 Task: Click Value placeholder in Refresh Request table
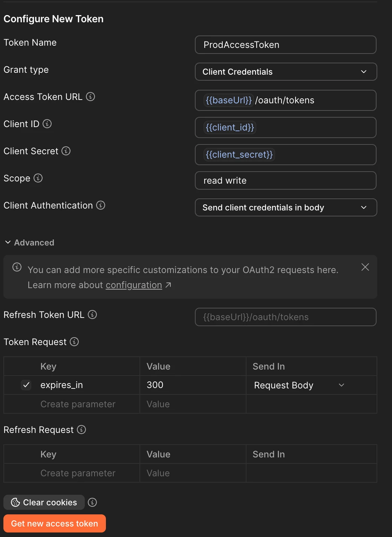[158, 473]
